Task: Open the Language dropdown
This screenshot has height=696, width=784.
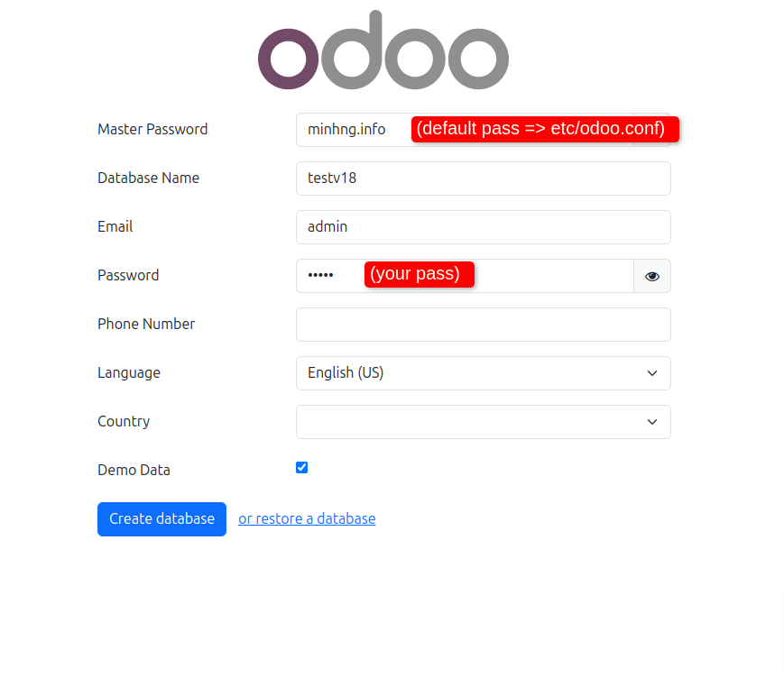Action: coord(483,373)
